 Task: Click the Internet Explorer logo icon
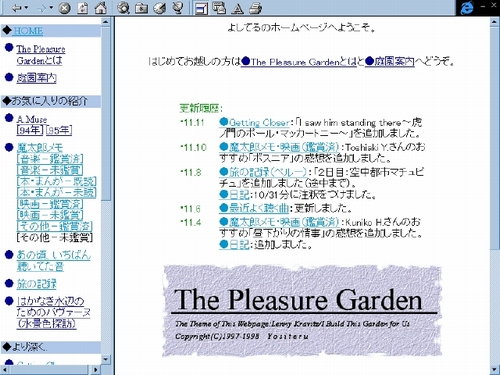pos(467,8)
